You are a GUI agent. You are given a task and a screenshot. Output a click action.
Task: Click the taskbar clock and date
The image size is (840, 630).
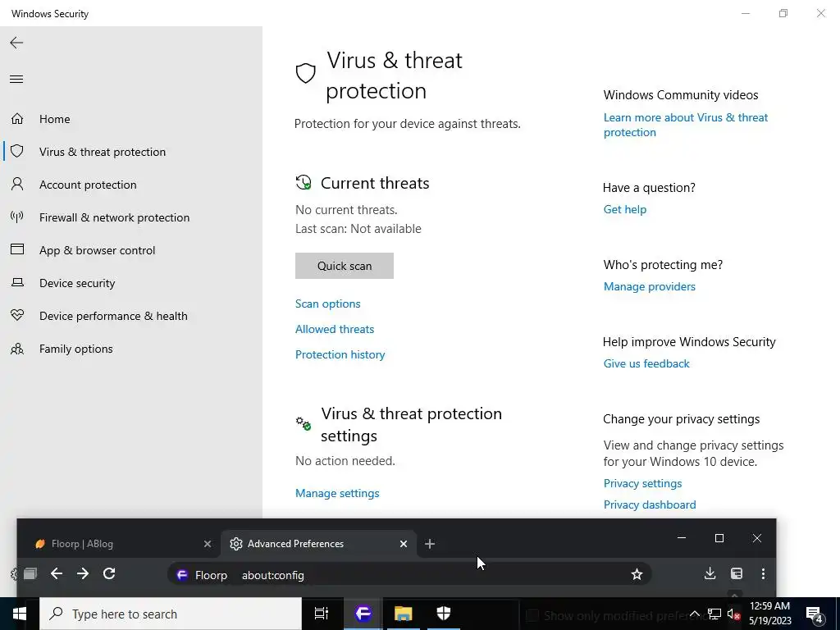[x=769, y=614]
